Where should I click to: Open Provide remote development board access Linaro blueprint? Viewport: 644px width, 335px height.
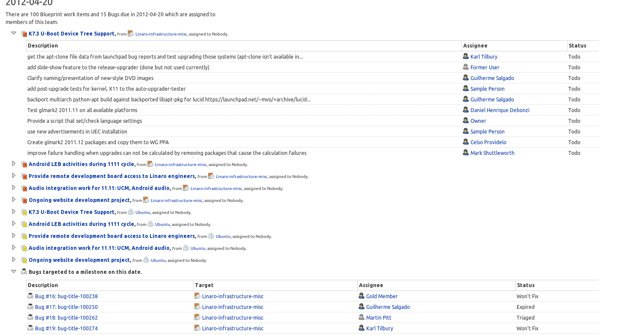click(112, 176)
